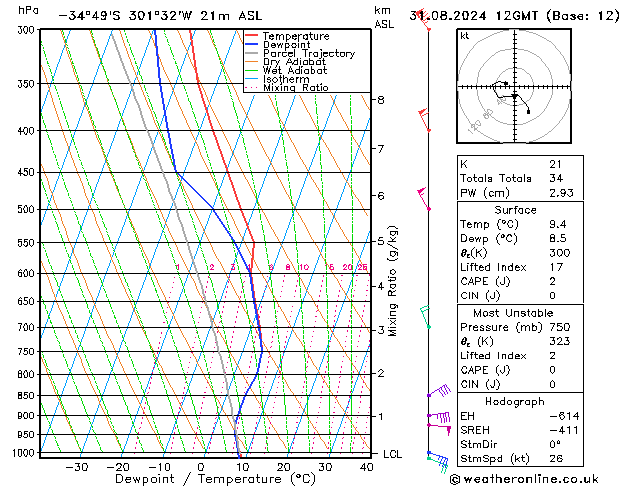Click the gray Parcel Trajectory legend swatch
629x486 pixels.
251,53
